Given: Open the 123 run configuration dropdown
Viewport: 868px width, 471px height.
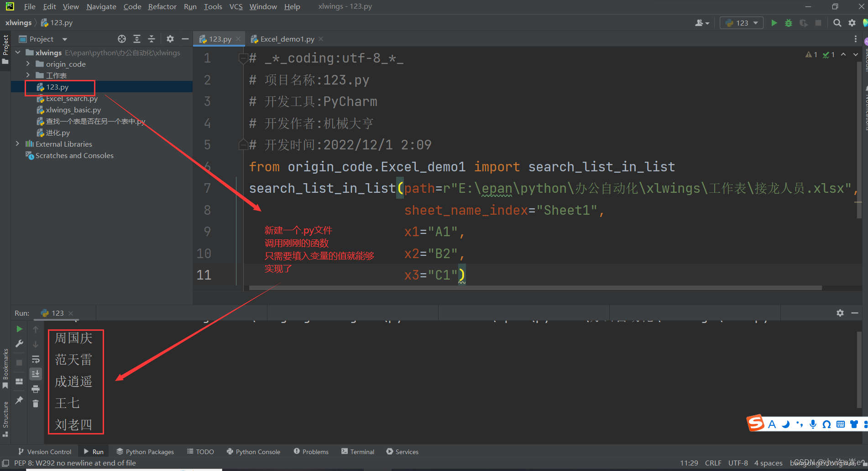Looking at the screenshot, I should point(756,22).
